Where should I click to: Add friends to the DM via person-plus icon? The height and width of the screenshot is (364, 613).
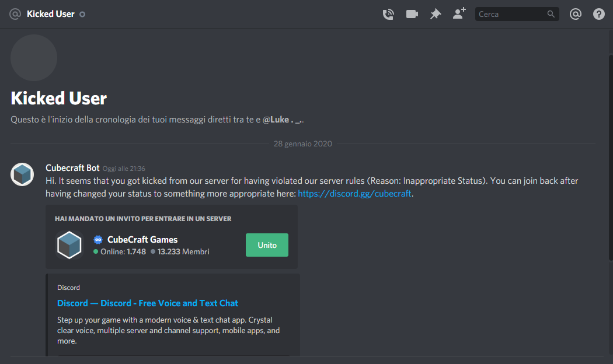(x=459, y=13)
